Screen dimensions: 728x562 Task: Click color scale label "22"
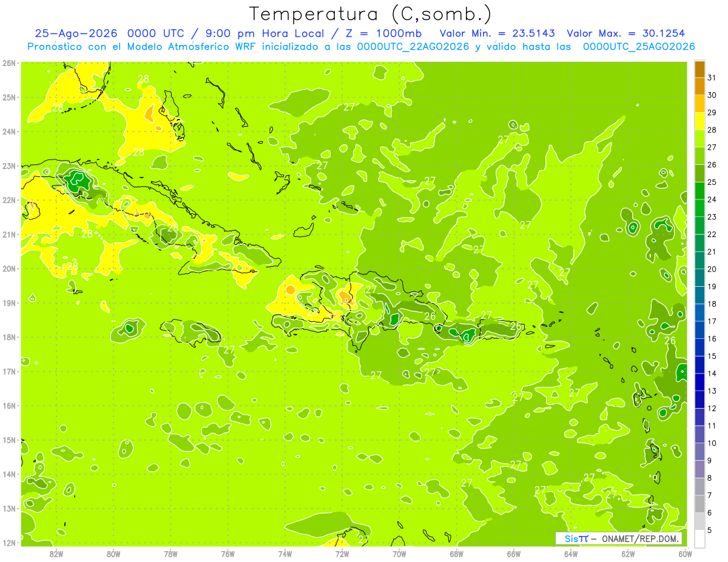pos(712,234)
